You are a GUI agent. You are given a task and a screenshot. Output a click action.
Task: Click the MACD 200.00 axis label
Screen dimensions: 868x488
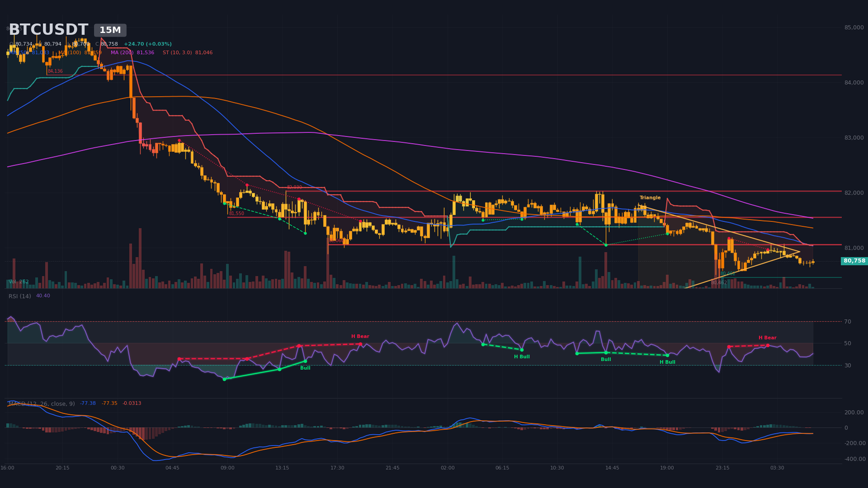click(854, 412)
